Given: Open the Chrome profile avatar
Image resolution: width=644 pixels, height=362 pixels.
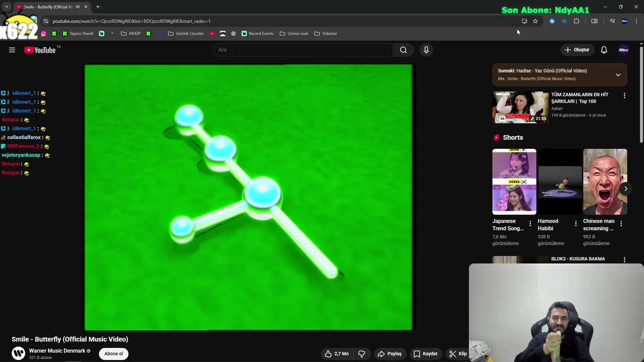Looking at the screenshot, I should tap(624, 21).
